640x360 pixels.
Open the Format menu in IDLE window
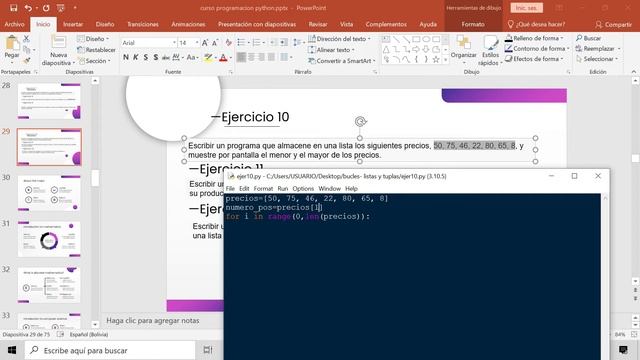coord(263,189)
